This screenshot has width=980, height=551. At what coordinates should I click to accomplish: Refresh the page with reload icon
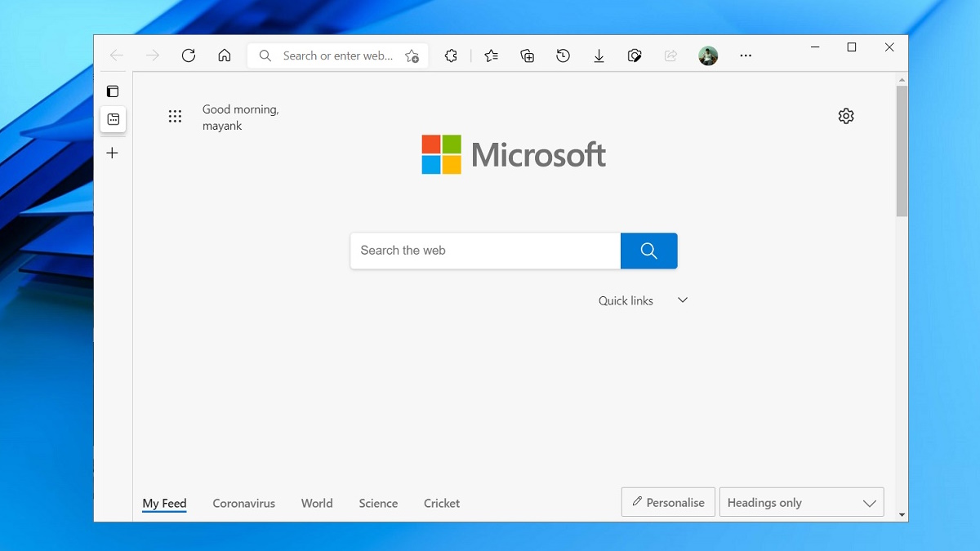tap(189, 56)
